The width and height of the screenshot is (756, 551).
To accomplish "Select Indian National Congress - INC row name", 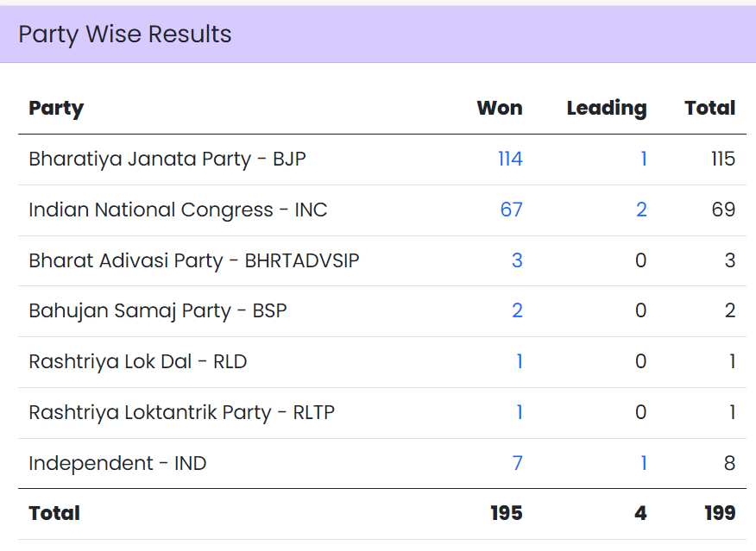I will [x=178, y=210].
